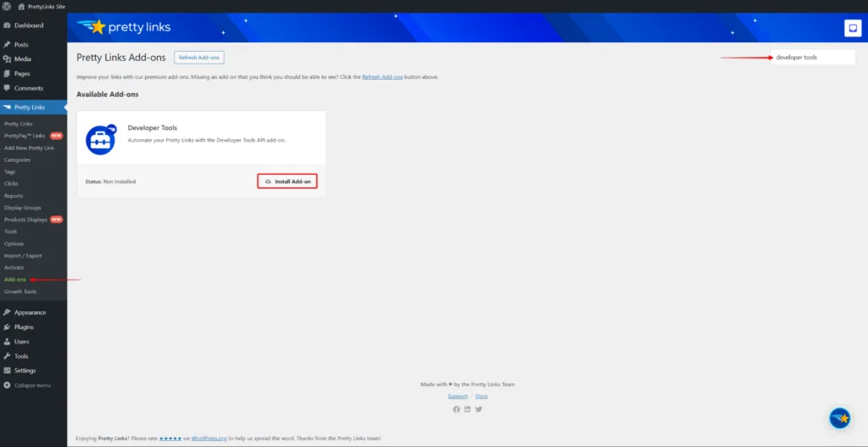Go to PrettyPay Links submenu item
Screen dimensions: 868x447
point(25,136)
